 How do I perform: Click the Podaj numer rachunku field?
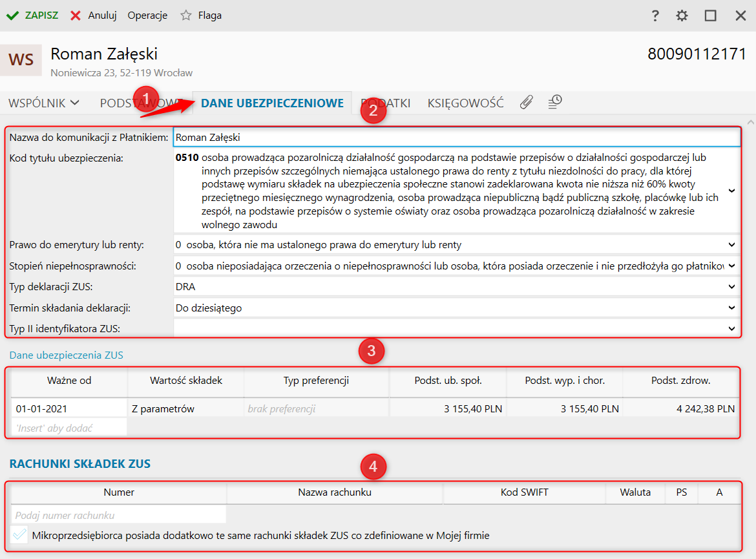click(119, 515)
